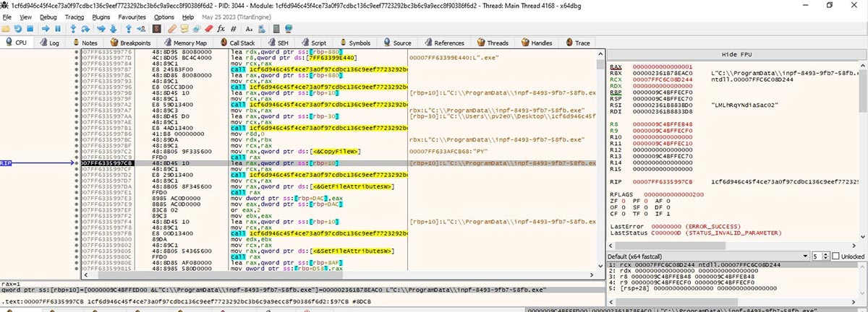
Task: Click the Step Into toolbar icon
Action: tap(73, 29)
